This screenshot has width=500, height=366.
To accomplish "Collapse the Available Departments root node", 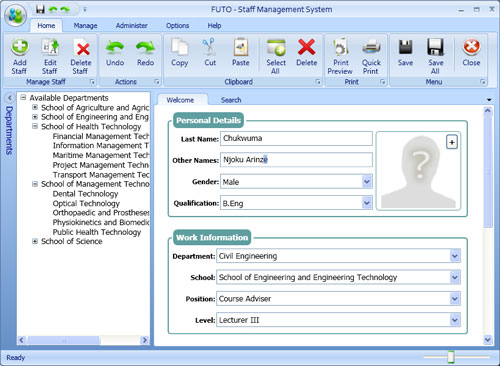I will (x=23, y=98).
